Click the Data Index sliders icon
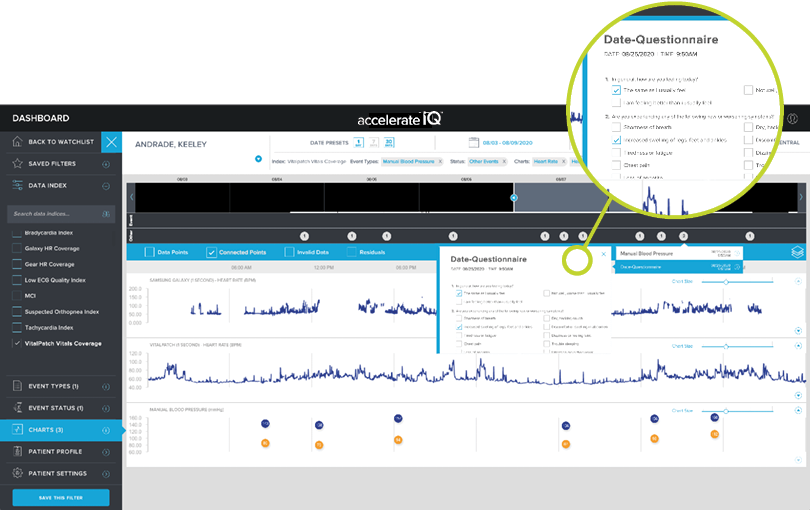This screenshot has height=510, width=810. tap(17, 185)
